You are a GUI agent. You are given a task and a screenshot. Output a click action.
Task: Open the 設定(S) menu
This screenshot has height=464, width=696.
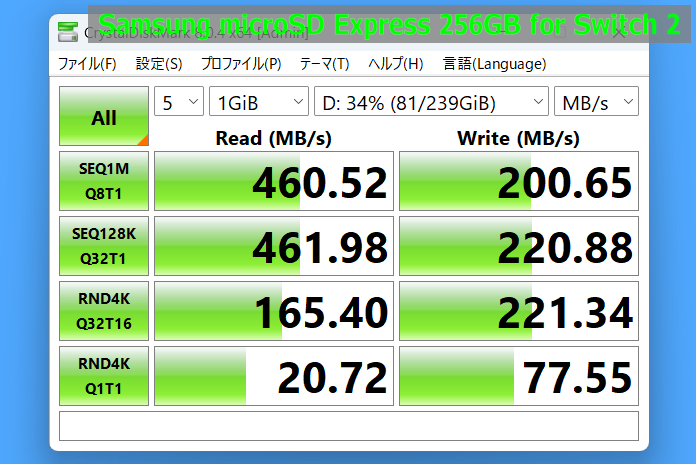pos(159,64)
